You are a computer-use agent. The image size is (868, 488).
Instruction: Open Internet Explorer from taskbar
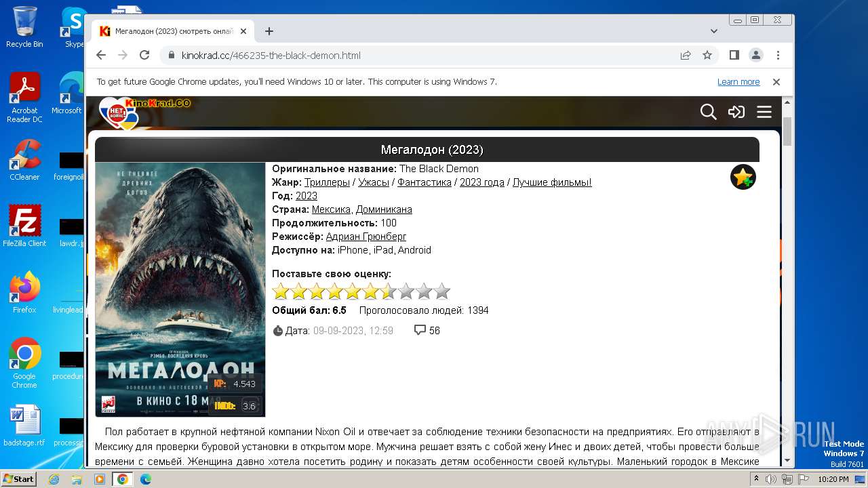(54, 479)
